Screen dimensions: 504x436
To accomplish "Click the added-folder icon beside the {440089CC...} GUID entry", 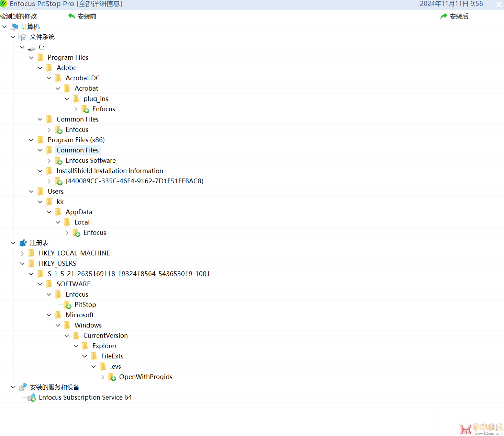I will pyautogui.click(x=59, y=181).
